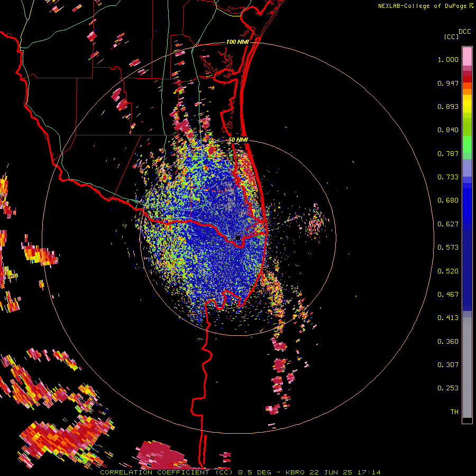Select the 0.413 legend value
The height and width of the screenshot is (476, 476).
pos(448,318)
